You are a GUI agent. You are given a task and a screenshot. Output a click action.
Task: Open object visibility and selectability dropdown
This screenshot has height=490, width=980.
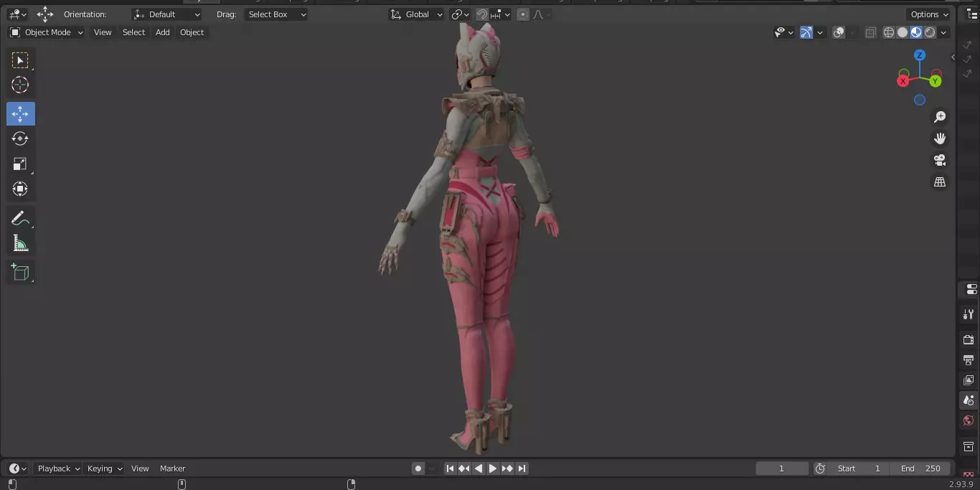pyautogui.click(x=784, y=32)
